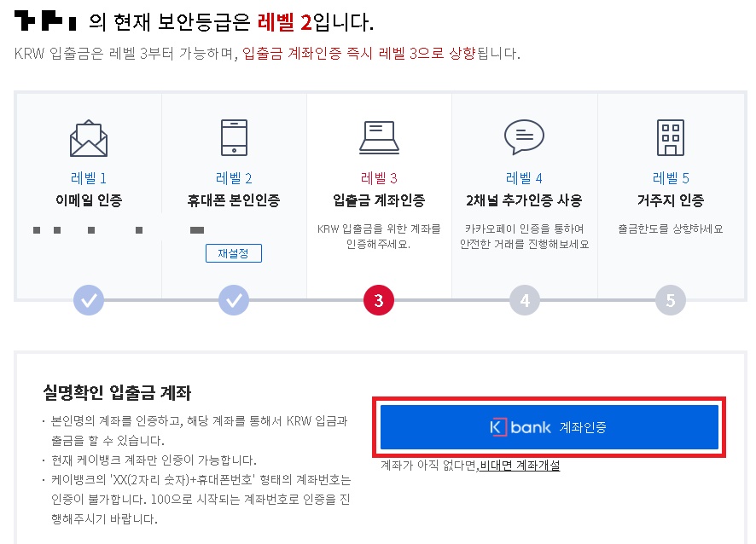The width and height of the screenshot is (756, 544).
Task: Select the 2채널 추가인증 사용 heading
Action: tap(524, 200)
